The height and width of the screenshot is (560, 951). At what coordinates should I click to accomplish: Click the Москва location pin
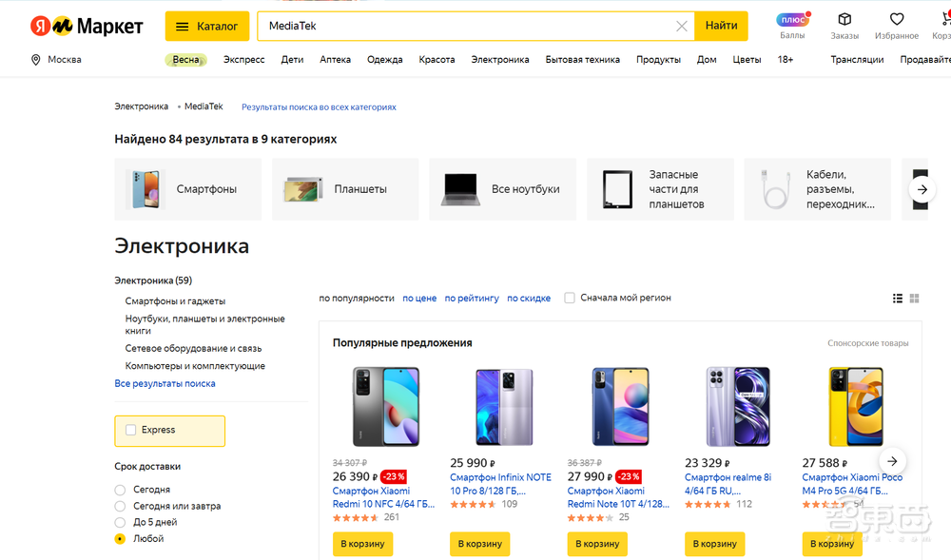(36, 60)
